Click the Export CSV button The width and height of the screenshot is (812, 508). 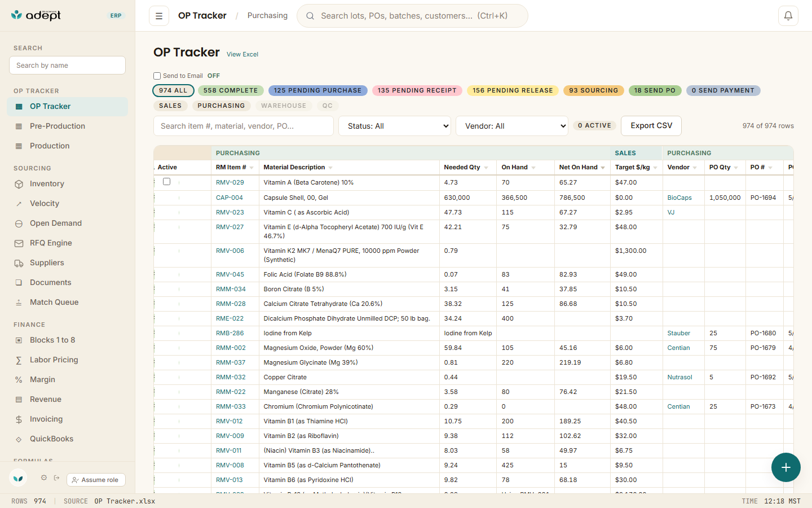coord(651,126)
